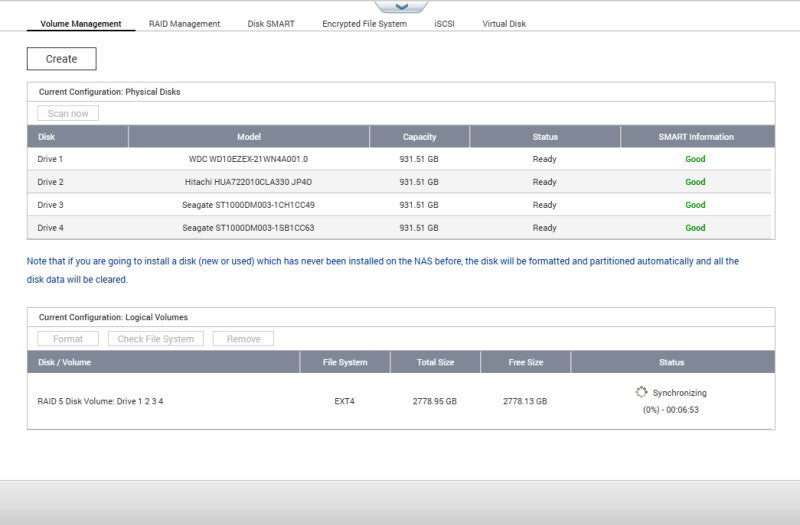Select the Drive 4 row label
Image resolution: width=800 pixels, height=525 pixels.
point(50,228)
